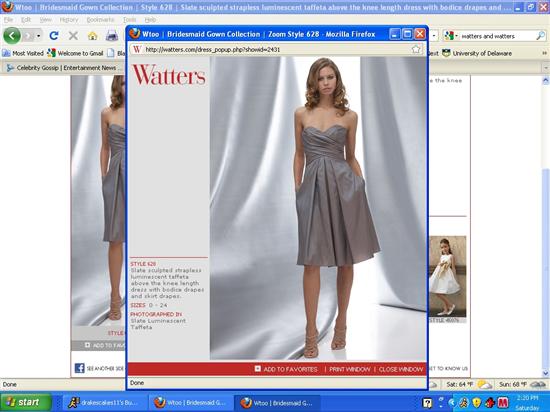Switch to second Wtoo Bridesmaid taskbar button
The width and height of the screenshot is (550, 412).
(276, 403)
